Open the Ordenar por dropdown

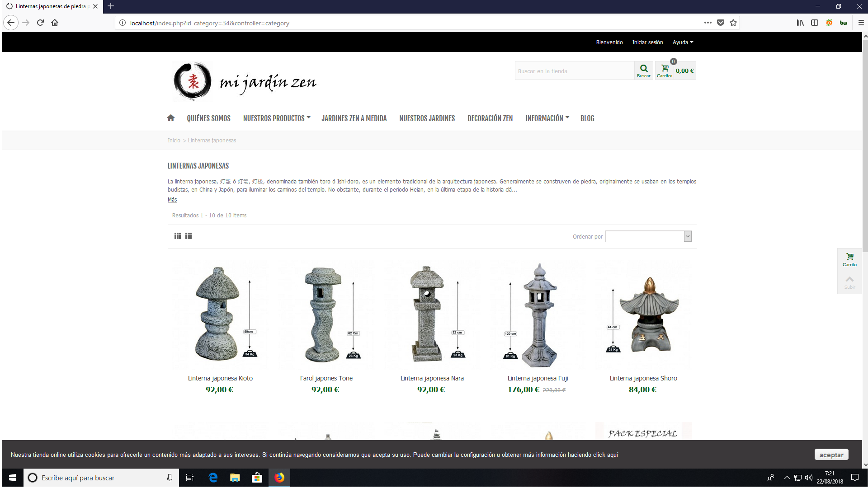click(x=648, y=236)
